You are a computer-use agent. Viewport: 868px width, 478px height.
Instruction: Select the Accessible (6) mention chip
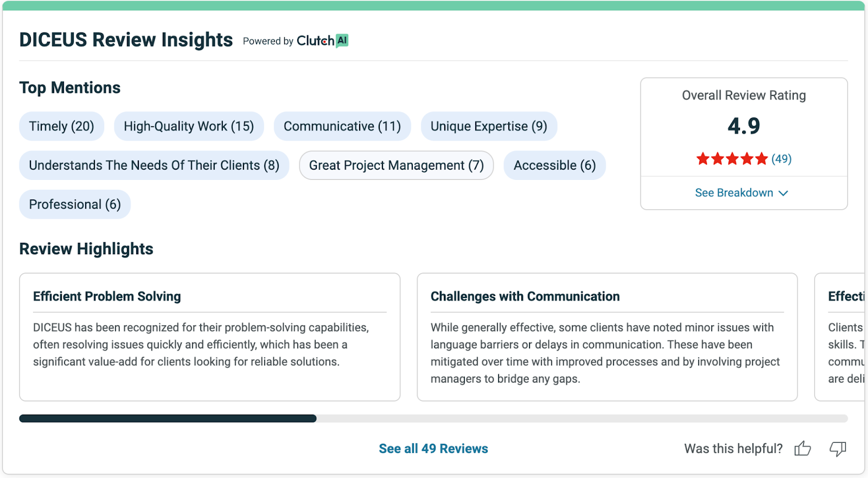click(554, 165)
